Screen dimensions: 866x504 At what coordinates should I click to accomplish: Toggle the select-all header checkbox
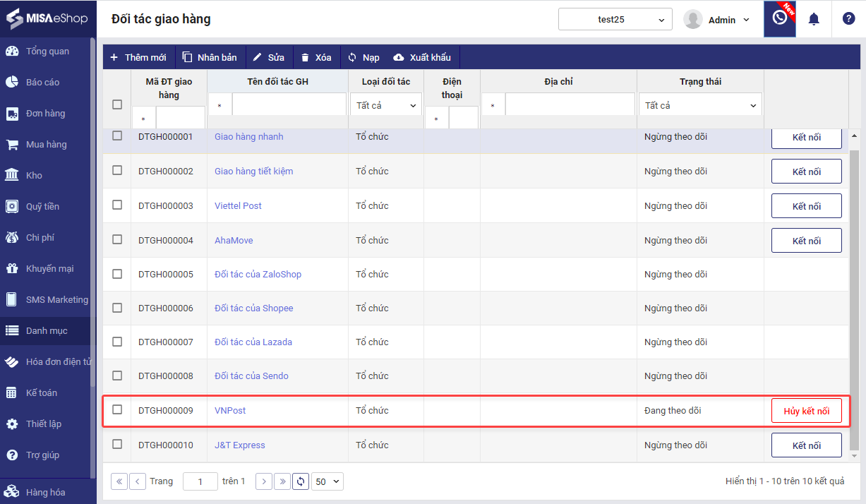click(x=117, y=104)
